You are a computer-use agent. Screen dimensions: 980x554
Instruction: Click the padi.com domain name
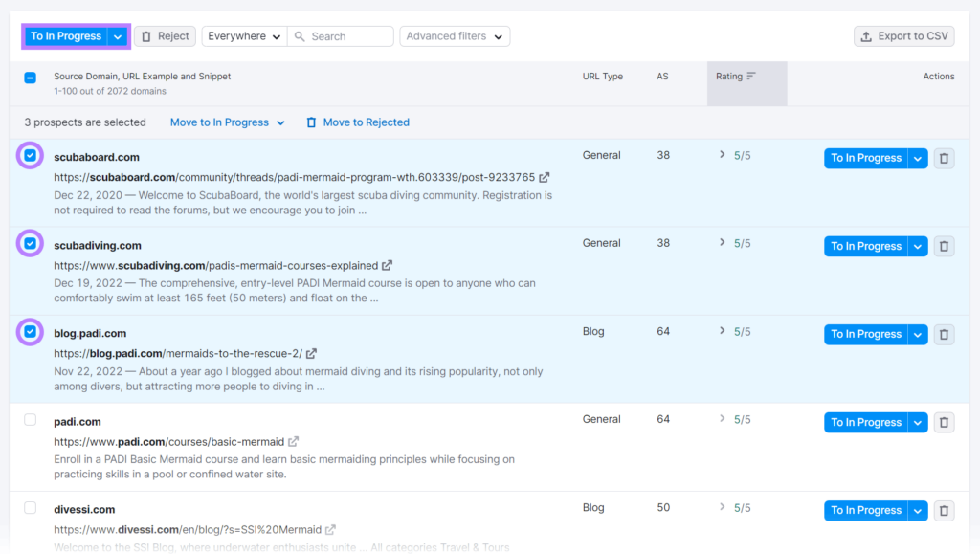77,422
